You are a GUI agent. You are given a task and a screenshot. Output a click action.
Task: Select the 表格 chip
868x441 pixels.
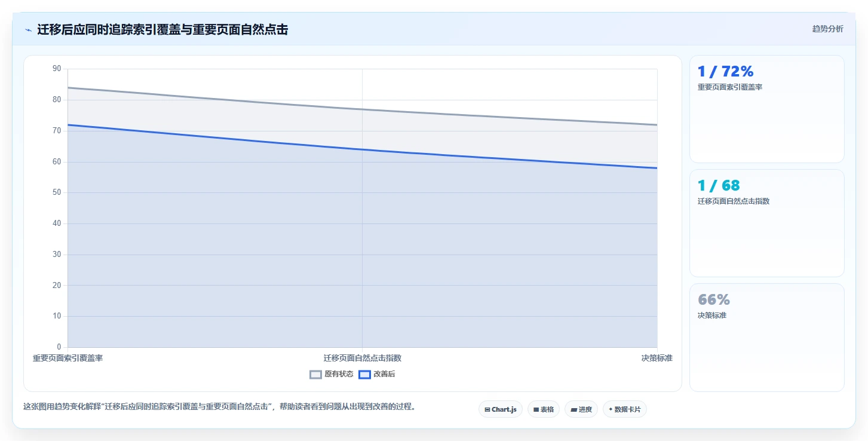544,409
